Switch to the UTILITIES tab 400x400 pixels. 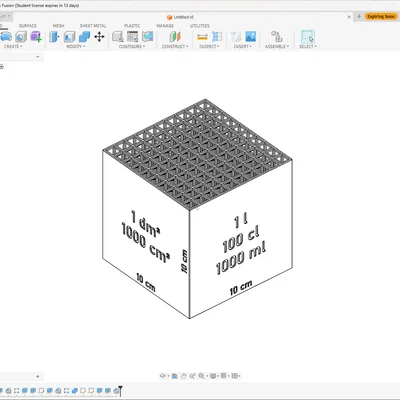(x=200, y=26)
